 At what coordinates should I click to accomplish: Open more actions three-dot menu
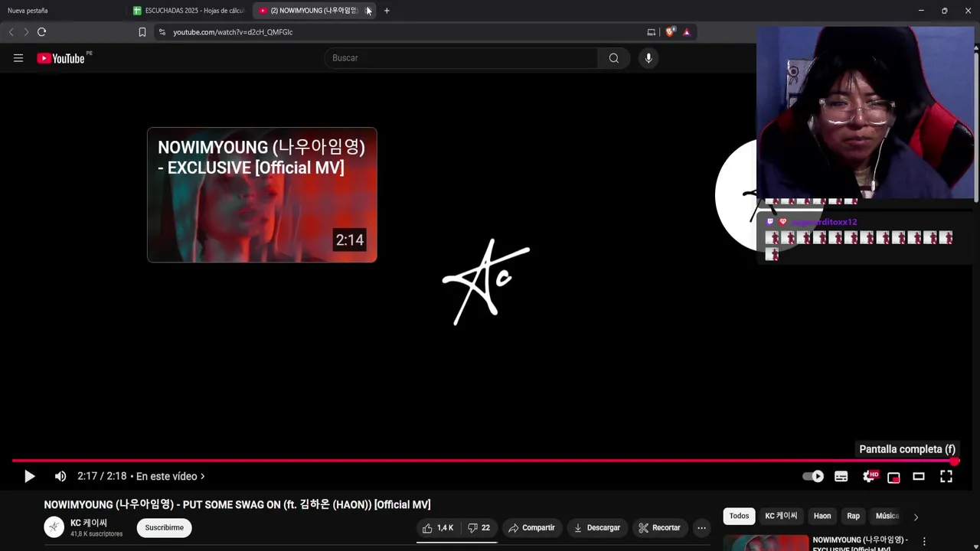[701, 528]
